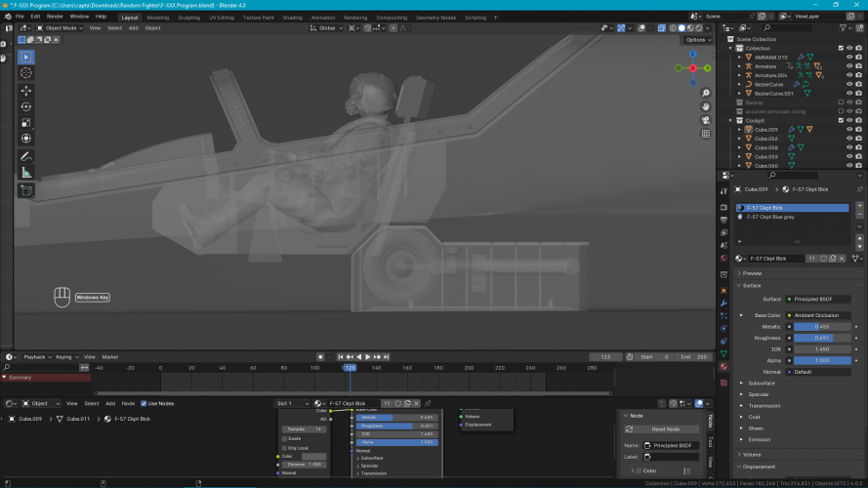Enable the Backup collection checkbox

(841, 102)
